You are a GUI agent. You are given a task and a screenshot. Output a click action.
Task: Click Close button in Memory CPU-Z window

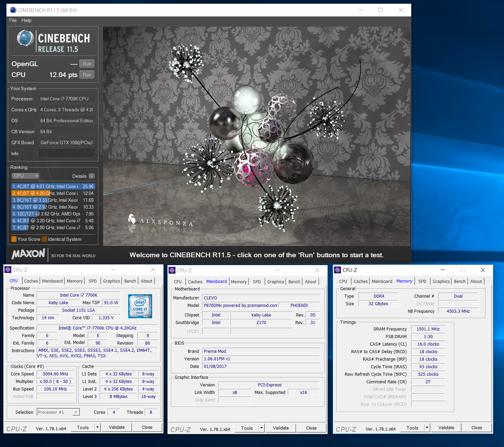coord(477,427)
